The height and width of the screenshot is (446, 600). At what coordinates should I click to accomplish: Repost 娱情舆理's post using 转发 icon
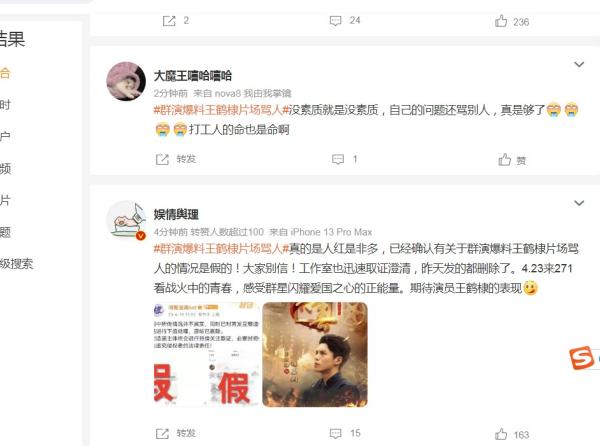(162, 433)
